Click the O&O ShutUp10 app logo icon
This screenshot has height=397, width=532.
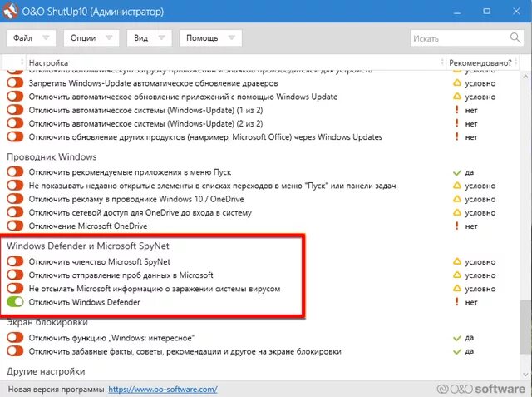coord(11,11)
